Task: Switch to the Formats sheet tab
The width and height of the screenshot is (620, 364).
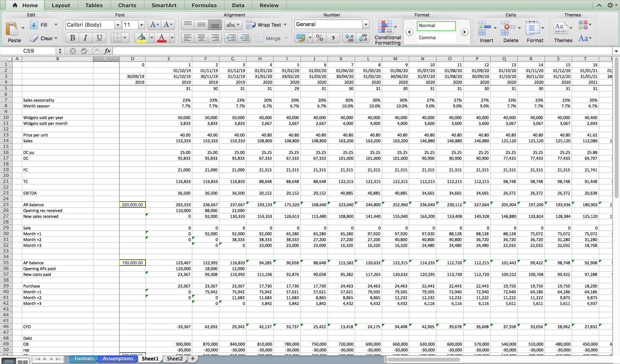Action: pyautogui.click(x=84, y=359)
